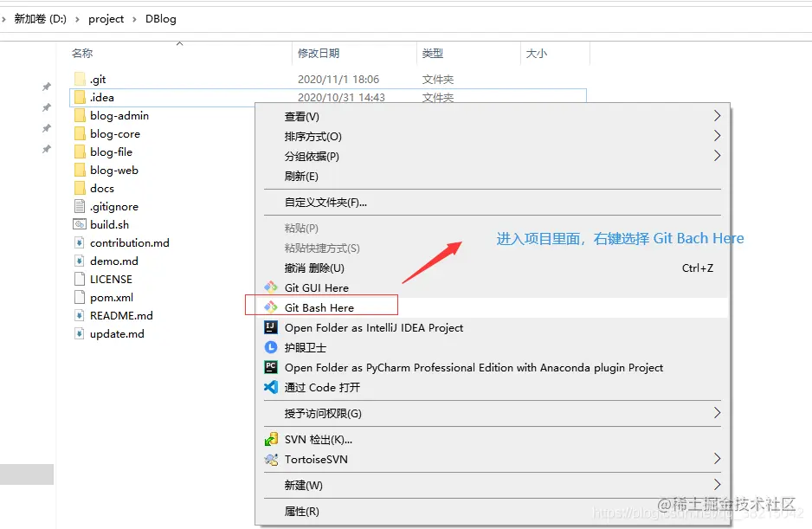Image resolution: width=812 pixels, height=529 pixels.
Task: Open breadcrumb chevron after 新加卷 (D:)
Action: click(x=77, y=19)
